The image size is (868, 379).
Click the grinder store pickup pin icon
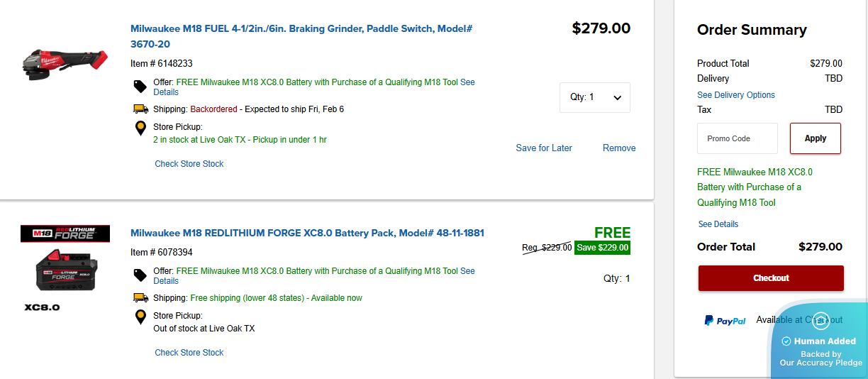coord(140,128)
